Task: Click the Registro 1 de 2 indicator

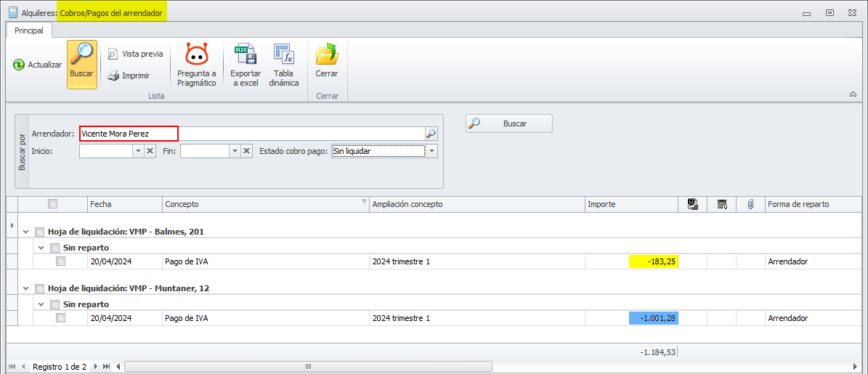Action: [x=60, y=366]
